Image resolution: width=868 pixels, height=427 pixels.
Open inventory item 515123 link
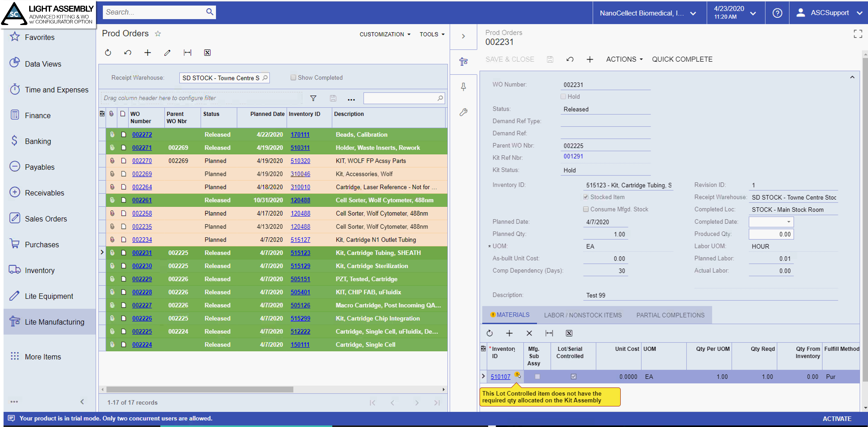300,252
